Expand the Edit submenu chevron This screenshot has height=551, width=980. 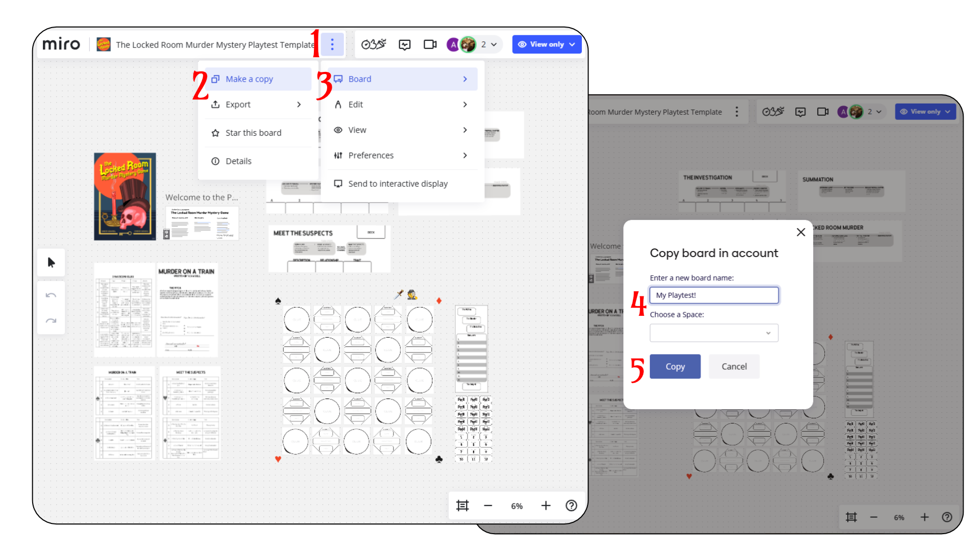pyautogui.click(x=466, y=104)
